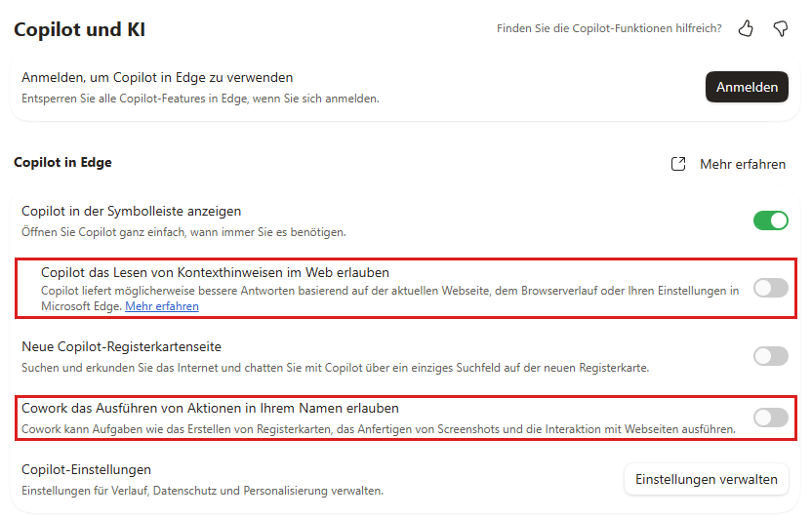Click Neue Copilot-Registerkartenseite label
Image resolution: width=812 pixels, height=518 pixels.
[121, 346]
